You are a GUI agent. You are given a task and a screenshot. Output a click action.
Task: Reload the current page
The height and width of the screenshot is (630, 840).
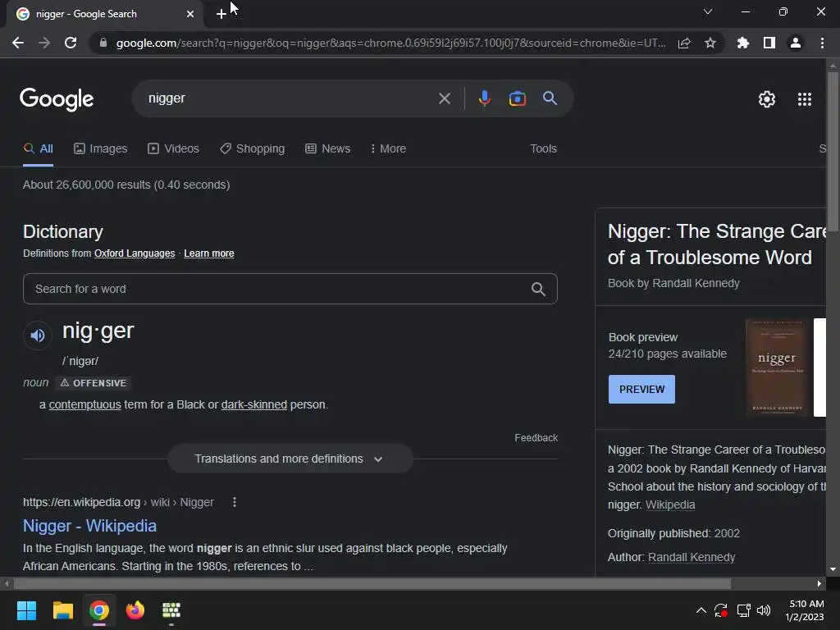click(x=71, y=43)
